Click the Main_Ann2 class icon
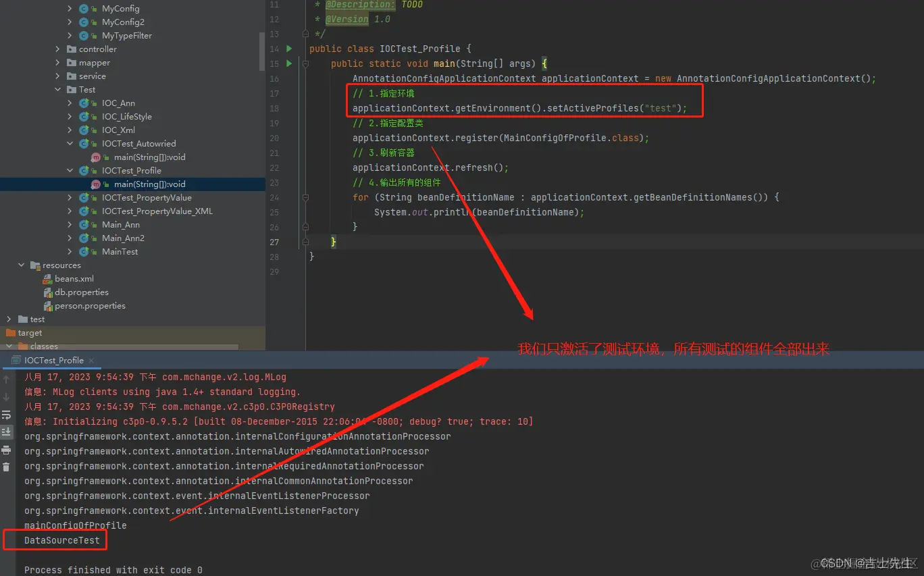Viewport: 924px width, 576px height. pos(84,238)
